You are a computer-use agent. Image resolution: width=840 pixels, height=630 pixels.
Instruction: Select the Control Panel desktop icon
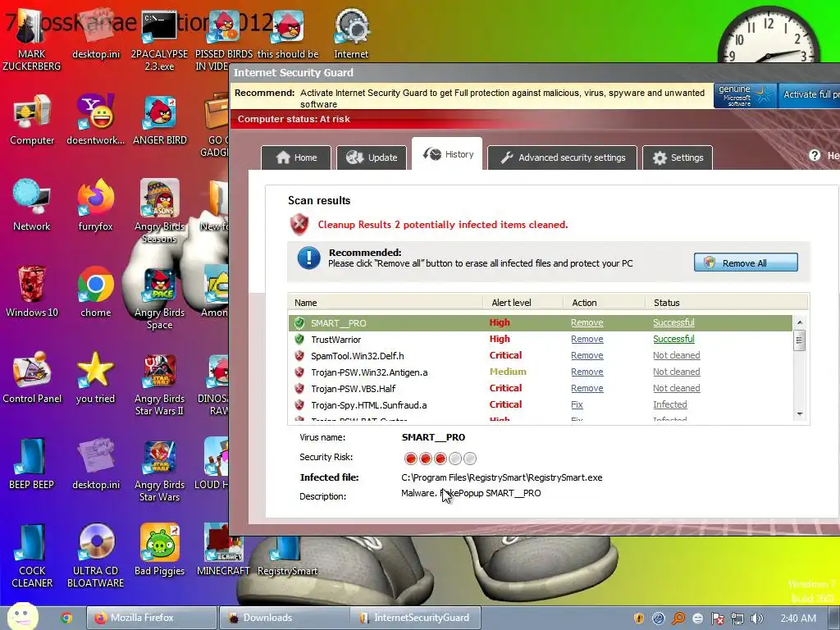(32, 377)
